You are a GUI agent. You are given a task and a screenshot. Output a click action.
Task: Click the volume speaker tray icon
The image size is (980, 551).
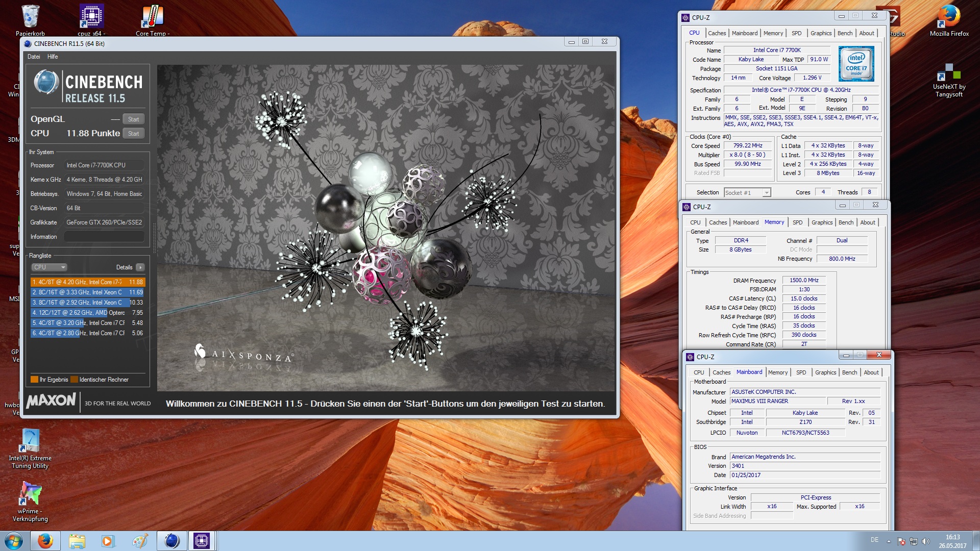tap(926, 541)
